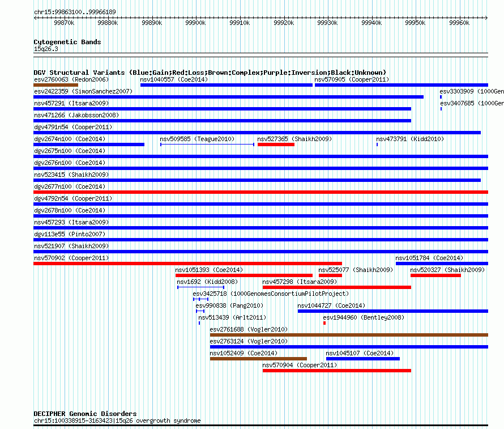Image resolution: width=504 pixels, height=429 pixels.
Task: Select the nsv570905 (Cooper2011) variant label
Action: pyautogui.click(x=352, y=79)
